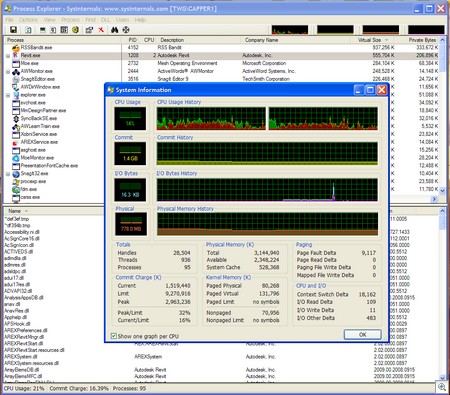Click the I/O Bytes History graph
Viewport: 450px width, 395px height.
267,190
